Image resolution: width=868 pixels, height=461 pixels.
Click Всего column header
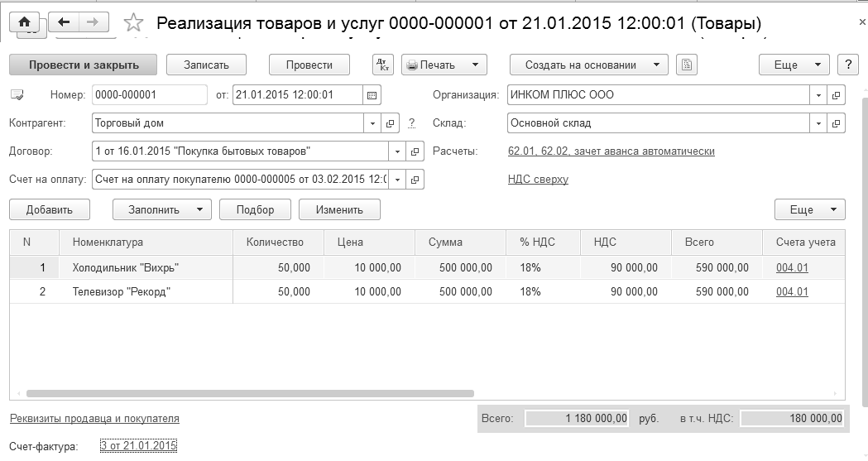pyautogui.click(x=717, y=243)
